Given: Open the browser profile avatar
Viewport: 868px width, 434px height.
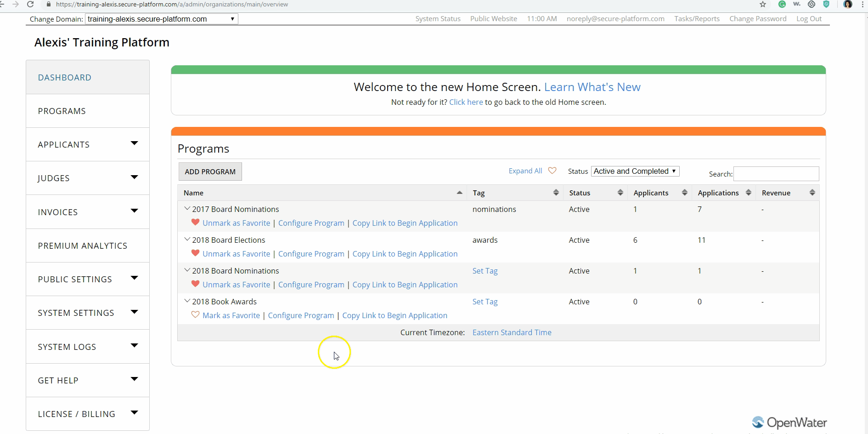Looking at the screenshot, I should pos(848,4).
